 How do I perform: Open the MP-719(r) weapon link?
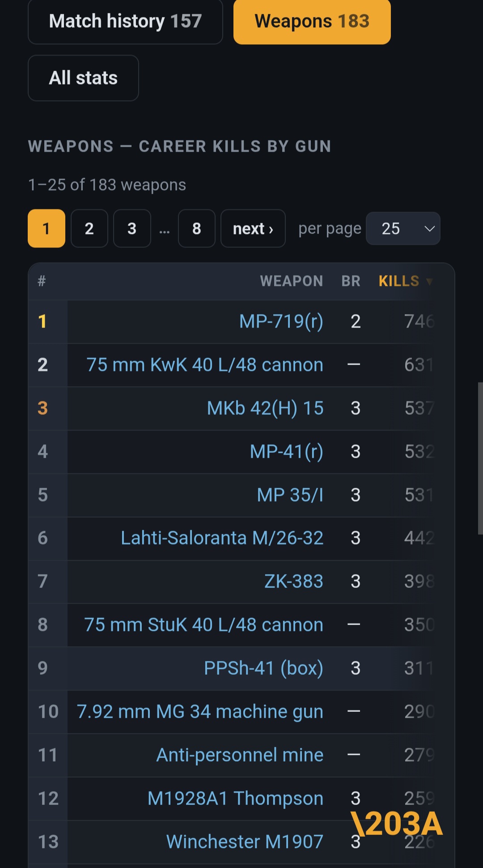tap(281, 321)
